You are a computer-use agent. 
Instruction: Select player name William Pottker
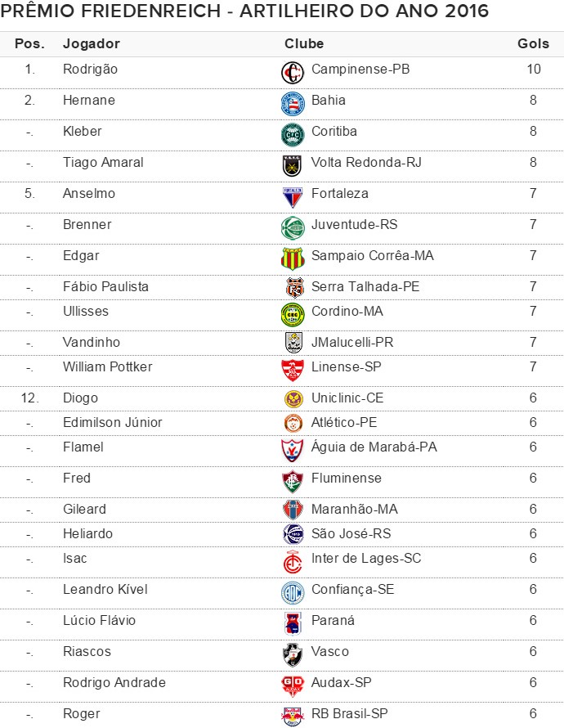point(107,366)
